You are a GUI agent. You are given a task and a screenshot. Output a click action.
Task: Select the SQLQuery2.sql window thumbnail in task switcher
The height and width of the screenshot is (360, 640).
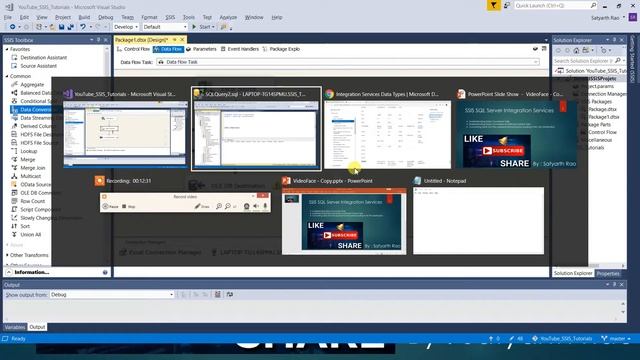coord(256,128)
